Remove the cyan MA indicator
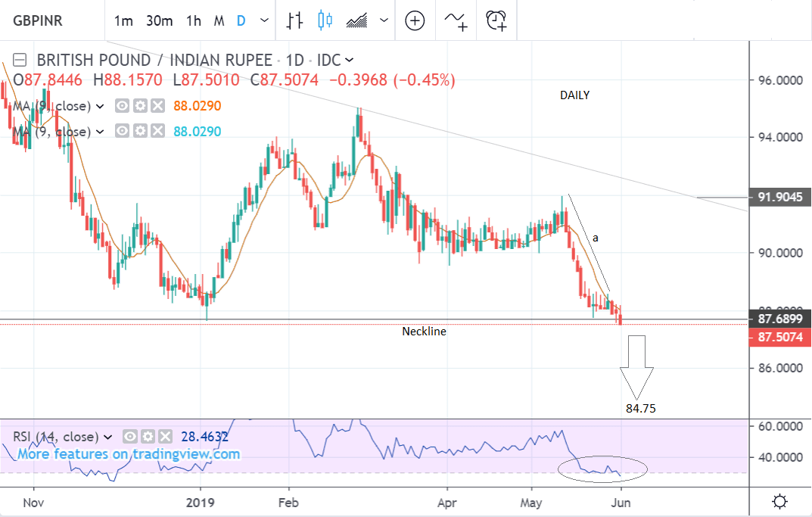The height and width of the screenshot is (517, 812). [158, 130]
